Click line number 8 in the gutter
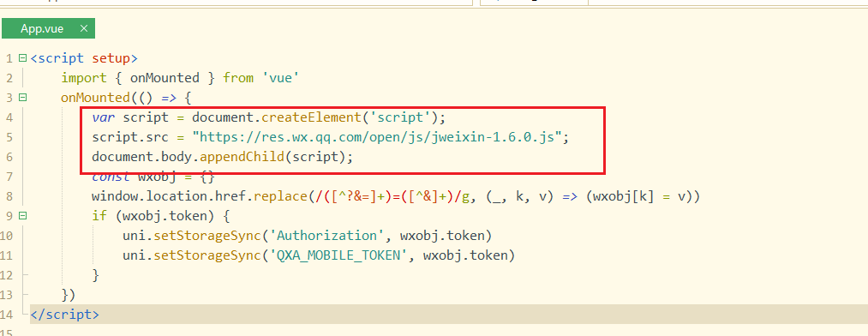This screenshot has height=336, width=868. [9, 196]
